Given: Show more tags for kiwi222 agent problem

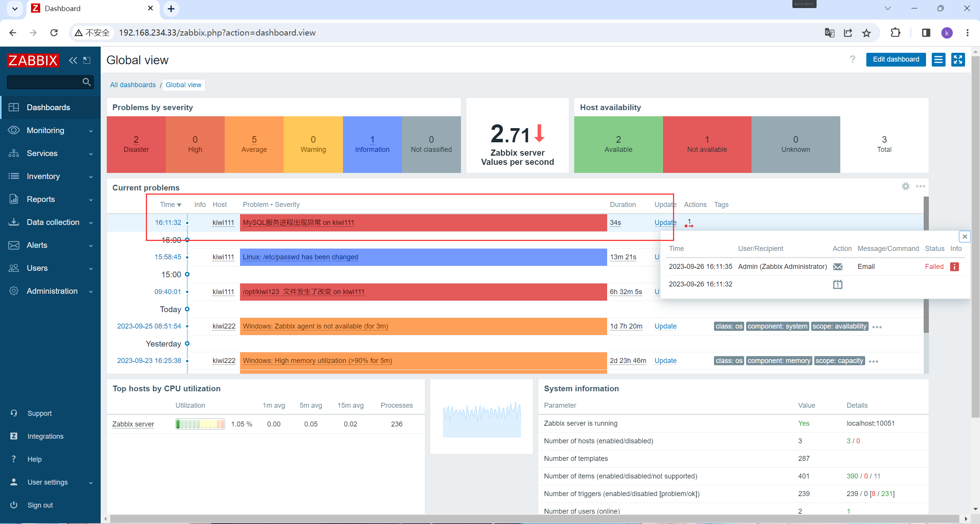Looking at the screenshot, I should coord(877,327).
